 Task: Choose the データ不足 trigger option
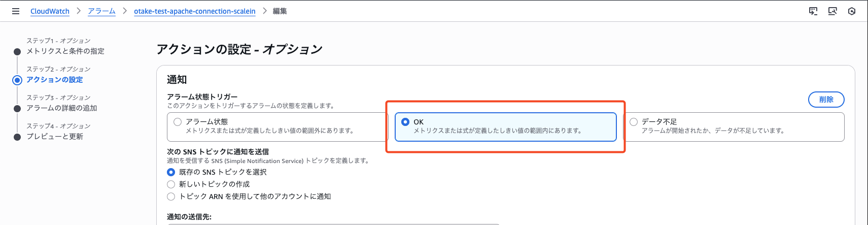coord(634,122)
